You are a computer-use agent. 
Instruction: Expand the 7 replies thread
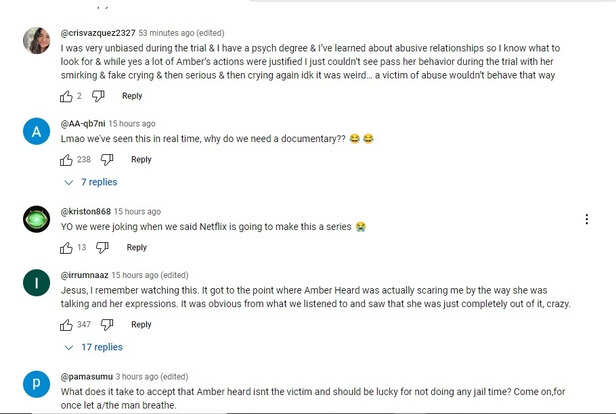tap(91, 182)
